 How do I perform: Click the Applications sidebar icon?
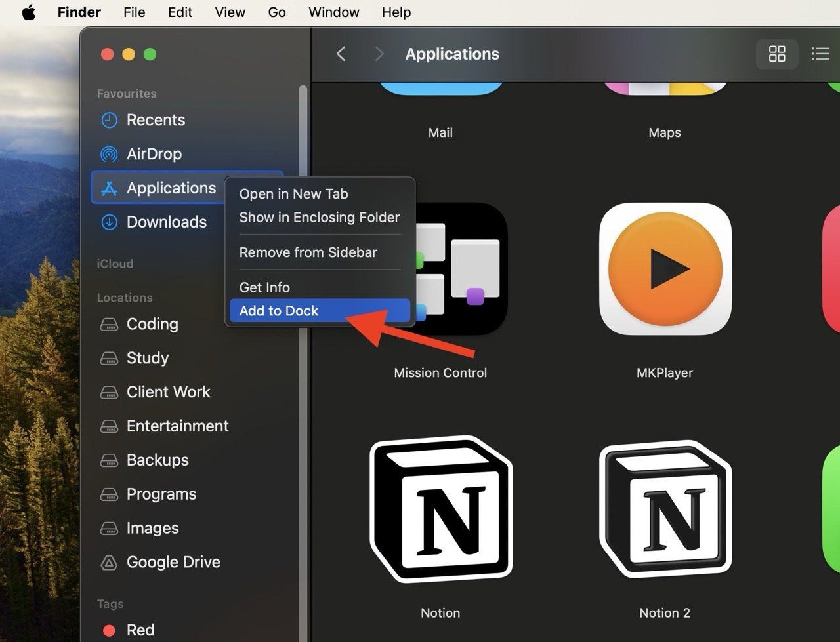pos(109,188)
